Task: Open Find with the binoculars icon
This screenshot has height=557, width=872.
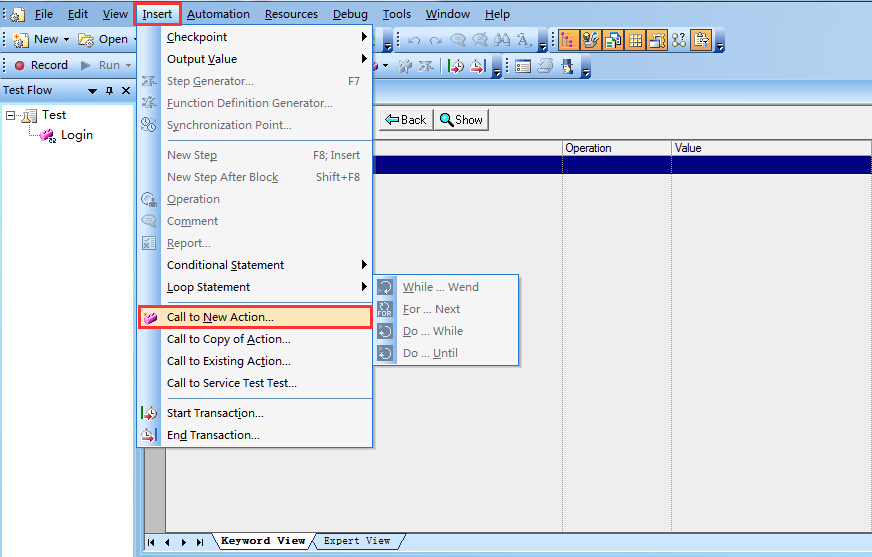Action: click(x=502, y=40)
